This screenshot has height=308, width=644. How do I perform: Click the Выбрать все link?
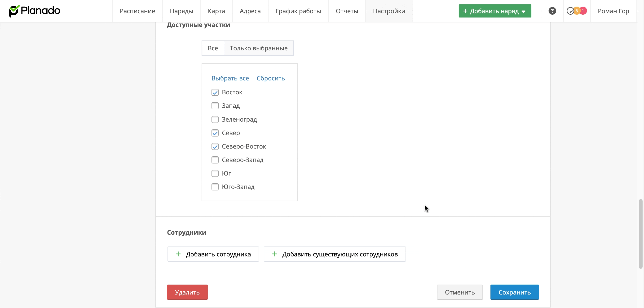coord(230,78)
